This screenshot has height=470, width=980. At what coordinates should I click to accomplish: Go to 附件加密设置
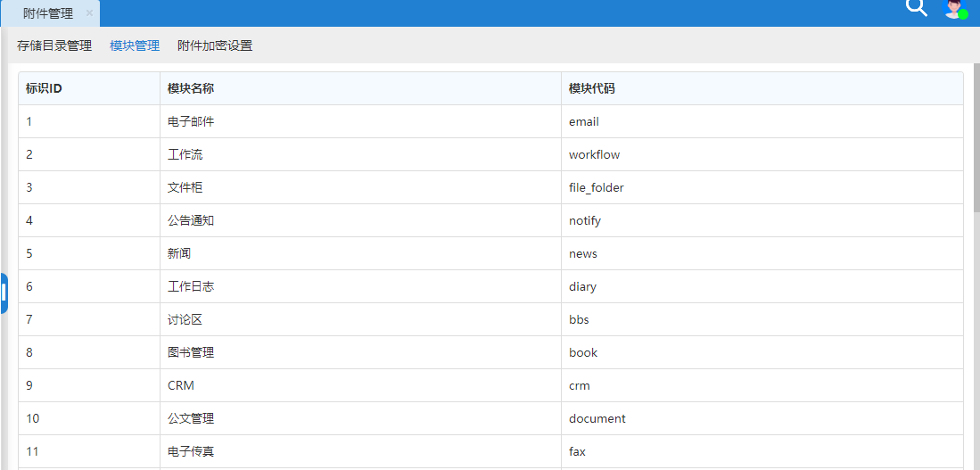pyautogui.click(x=215, y=45)
